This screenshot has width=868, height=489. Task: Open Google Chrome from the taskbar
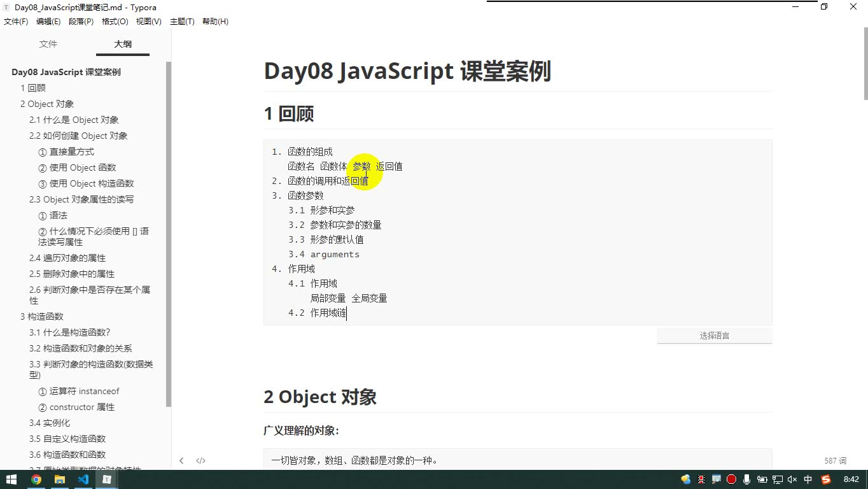(x=36, y=479)
